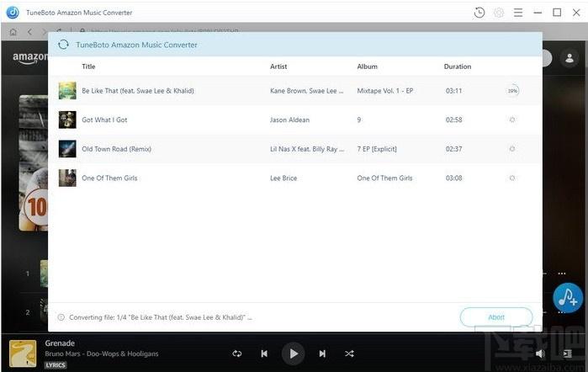
Task: Open the play queue icon
Action: [567, 353]
